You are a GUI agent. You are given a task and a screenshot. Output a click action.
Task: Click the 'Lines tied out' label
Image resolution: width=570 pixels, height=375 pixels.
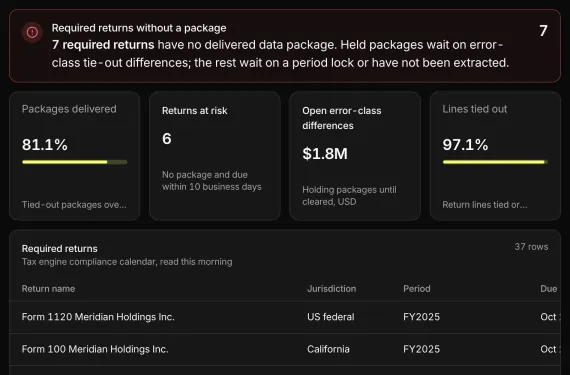474,109
